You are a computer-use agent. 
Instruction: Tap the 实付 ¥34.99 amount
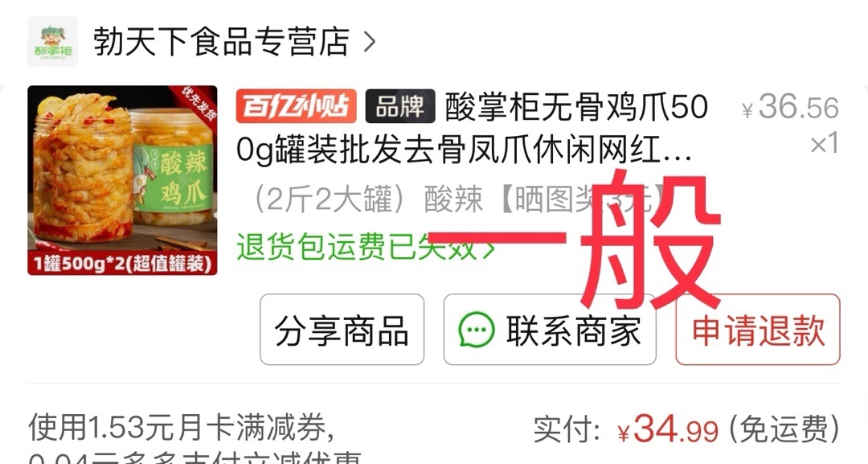[x=668, y=429]
